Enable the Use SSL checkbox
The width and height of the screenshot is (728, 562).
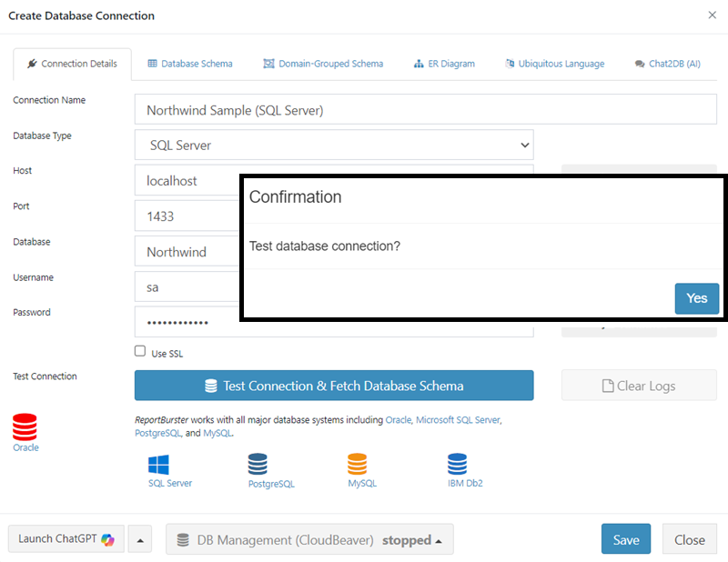(x=140, y=350)
